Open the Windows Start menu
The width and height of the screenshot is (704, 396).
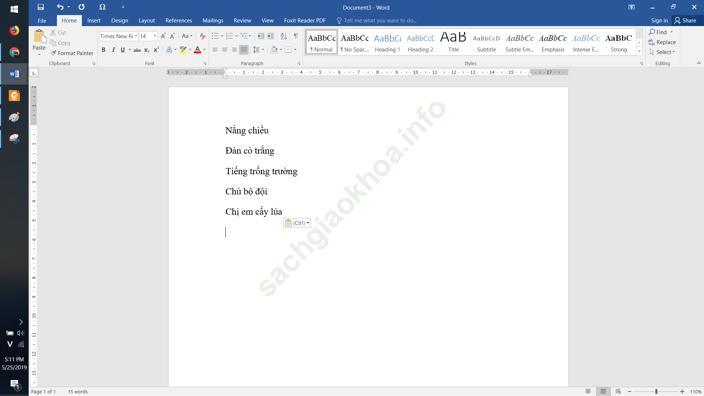14,9
